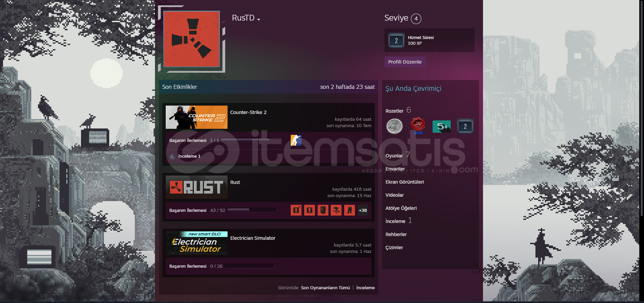
Task: Open the Envanter link
Action: 395,169
